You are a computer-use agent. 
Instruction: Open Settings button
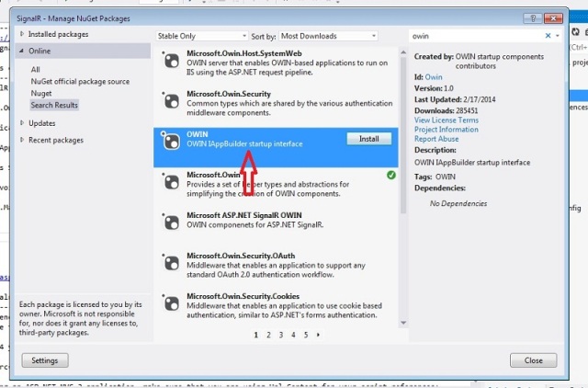pyautogui.click(x=45, y=360)
